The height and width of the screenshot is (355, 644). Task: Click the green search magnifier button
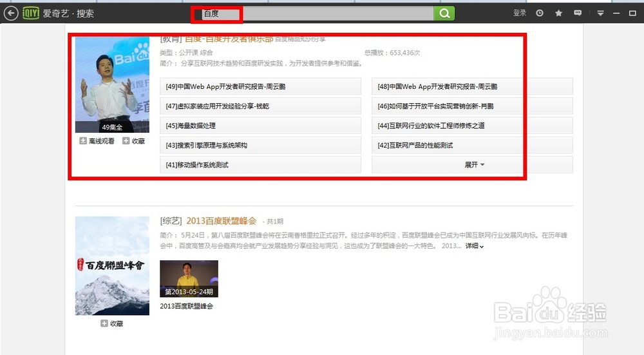click(x=444, y=13)
